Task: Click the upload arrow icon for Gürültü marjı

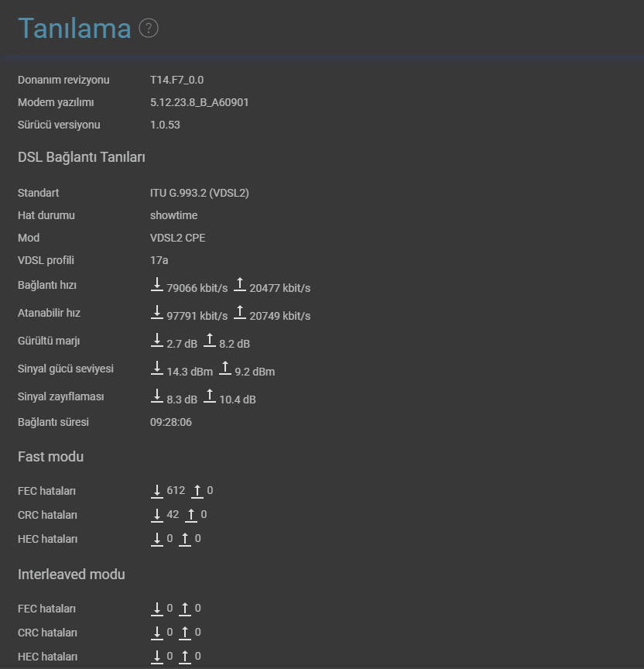Action: point(209,341)
